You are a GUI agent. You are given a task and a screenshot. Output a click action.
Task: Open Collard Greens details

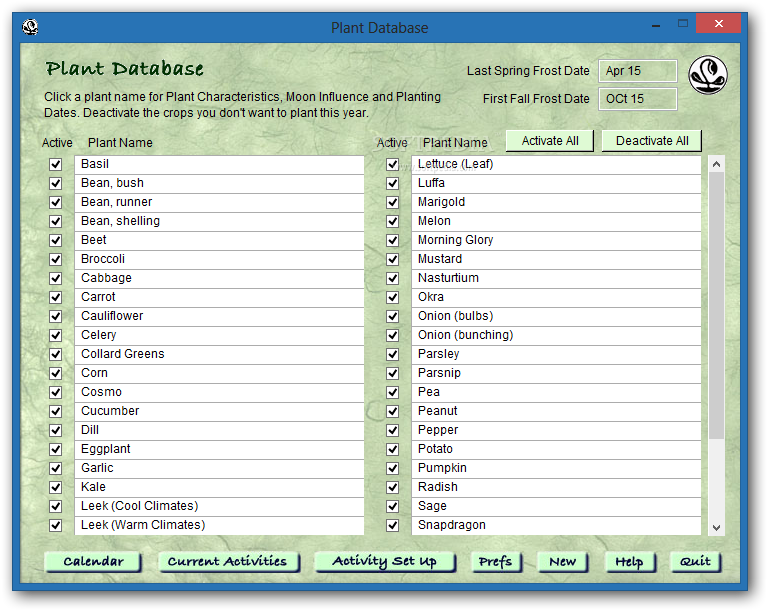coord(219,354)
